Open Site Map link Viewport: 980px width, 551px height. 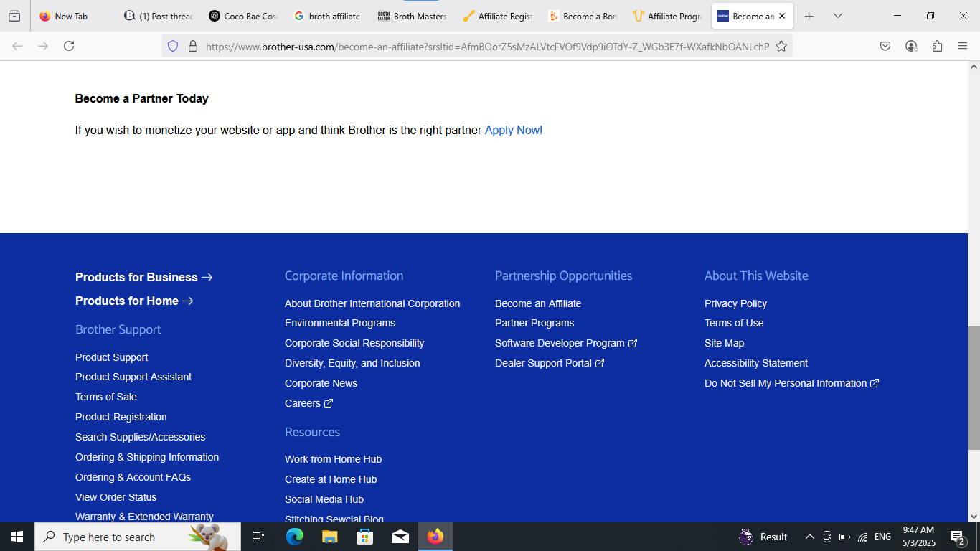click(x=724, y=343)
